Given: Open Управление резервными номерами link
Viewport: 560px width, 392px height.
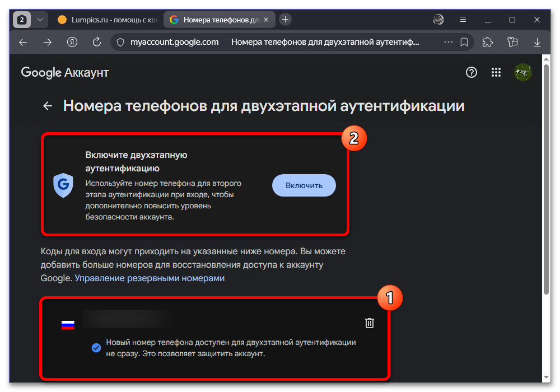Looking at the screenshot, I should coord(150,278).
